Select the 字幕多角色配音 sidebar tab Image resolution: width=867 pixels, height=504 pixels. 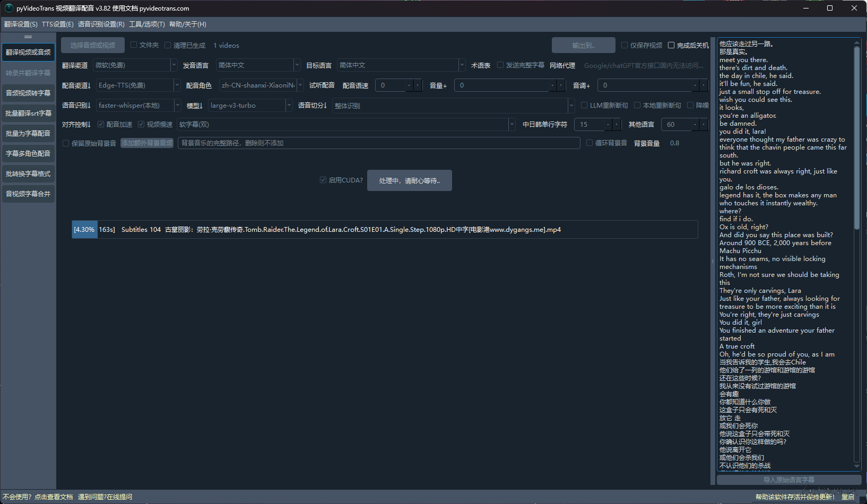28,153
